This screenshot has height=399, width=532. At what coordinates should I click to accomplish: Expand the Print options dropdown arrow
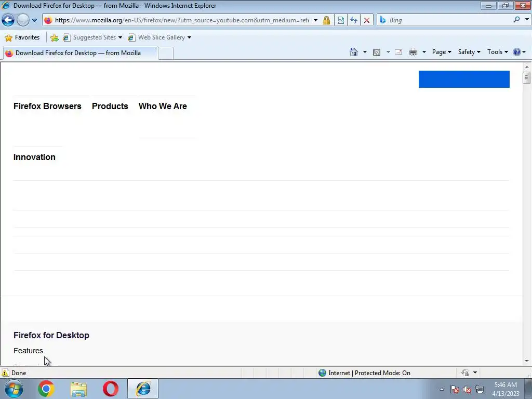[424, 52]
